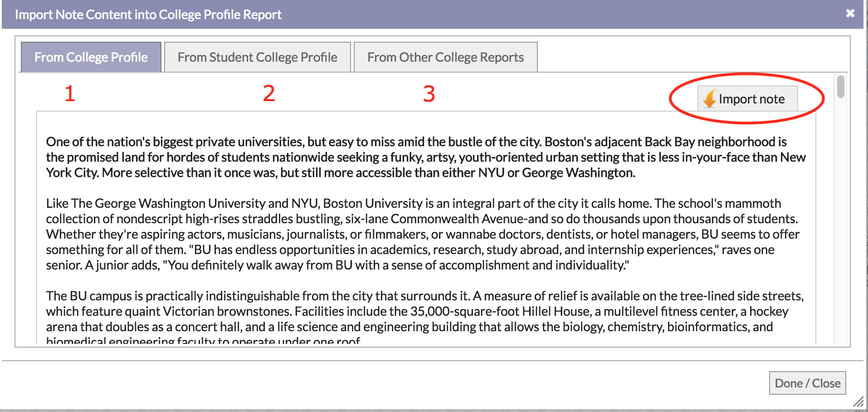Viewport: 868px width, 412px height.
Task: Click paragraph starting "One of the nation's biggest"
Action: 425,157
